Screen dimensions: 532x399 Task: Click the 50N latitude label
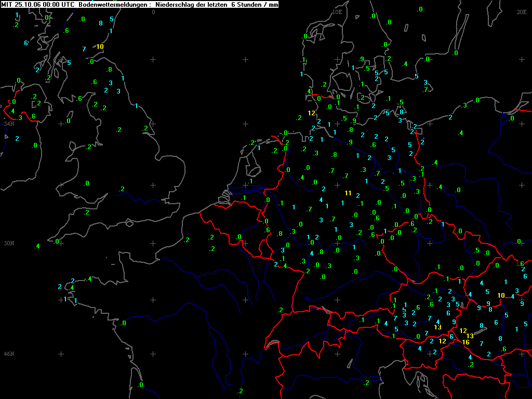click(x=9, y=243)
